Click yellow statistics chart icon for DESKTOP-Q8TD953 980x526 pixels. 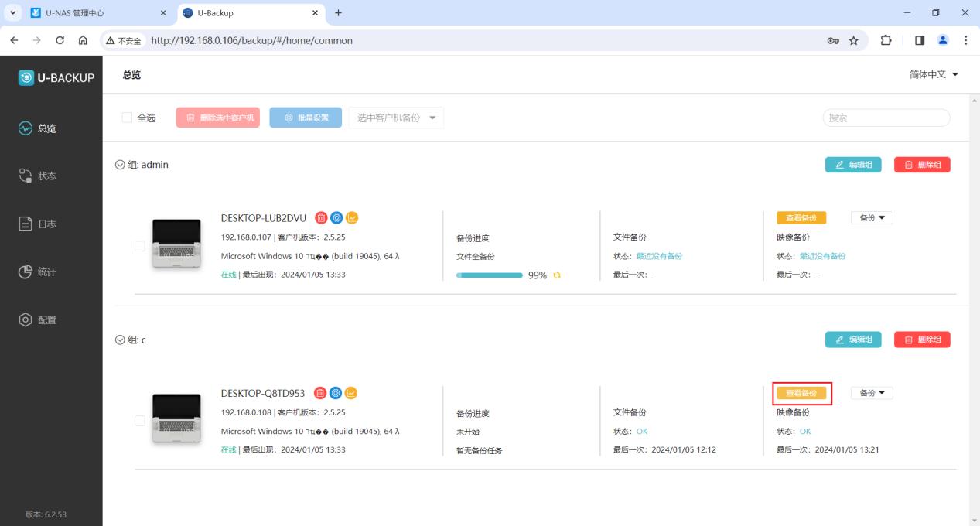click(350, 393)
